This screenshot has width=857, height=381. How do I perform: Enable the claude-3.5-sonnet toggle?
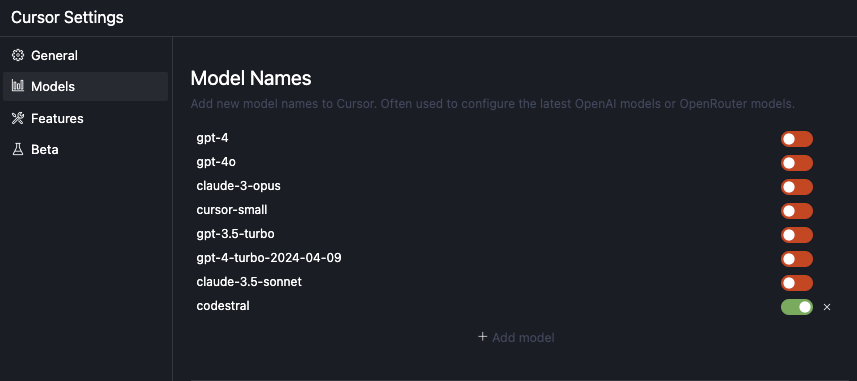[x=797, y=283]
